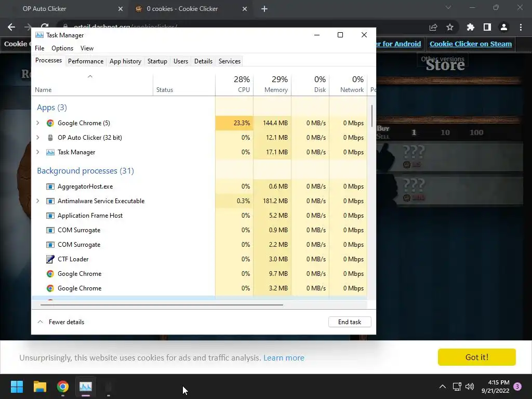Click the Task Manager row icon under Apps
The height and width of the screenshot is (399, 532).
pyautogui.click(x=50, y=152)
